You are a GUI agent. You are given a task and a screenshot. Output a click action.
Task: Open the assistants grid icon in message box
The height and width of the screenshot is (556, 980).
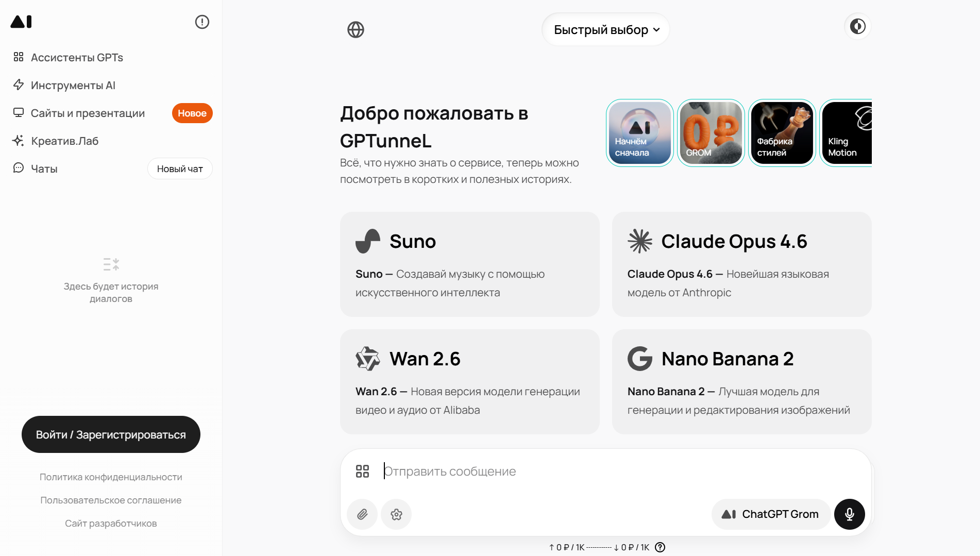coord(362,471)
